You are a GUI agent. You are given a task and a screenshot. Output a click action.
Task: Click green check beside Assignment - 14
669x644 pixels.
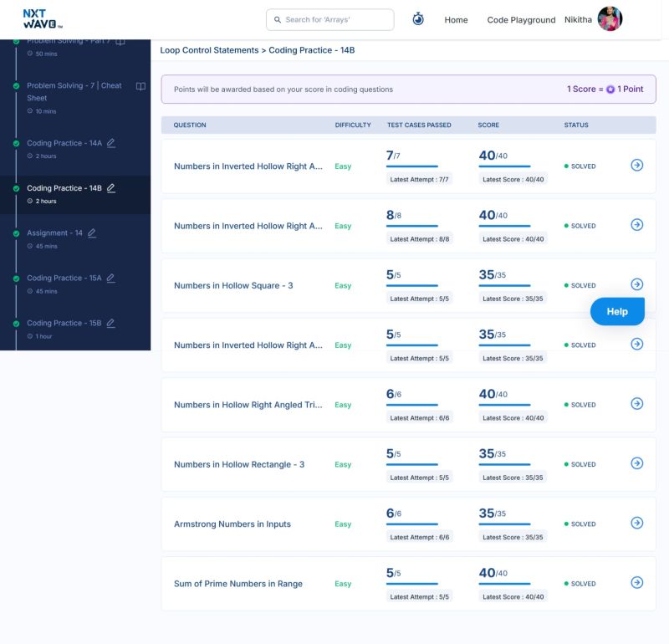16,233
